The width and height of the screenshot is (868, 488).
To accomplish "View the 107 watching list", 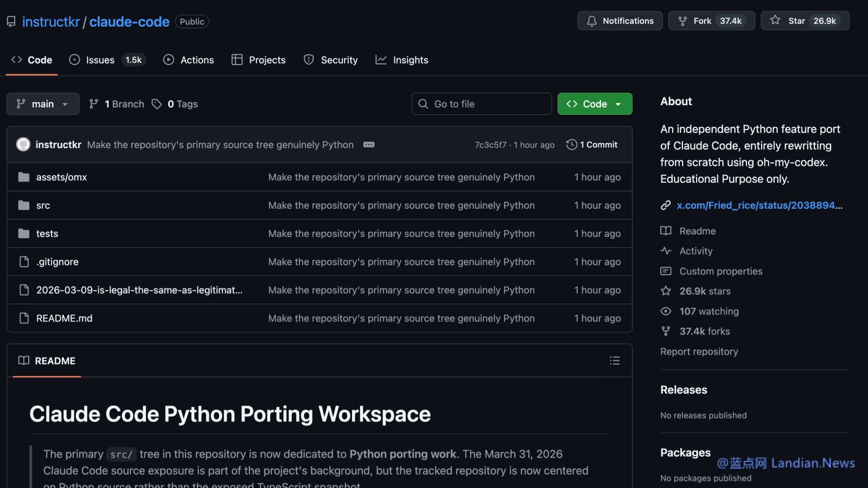I will pos(709,311).
